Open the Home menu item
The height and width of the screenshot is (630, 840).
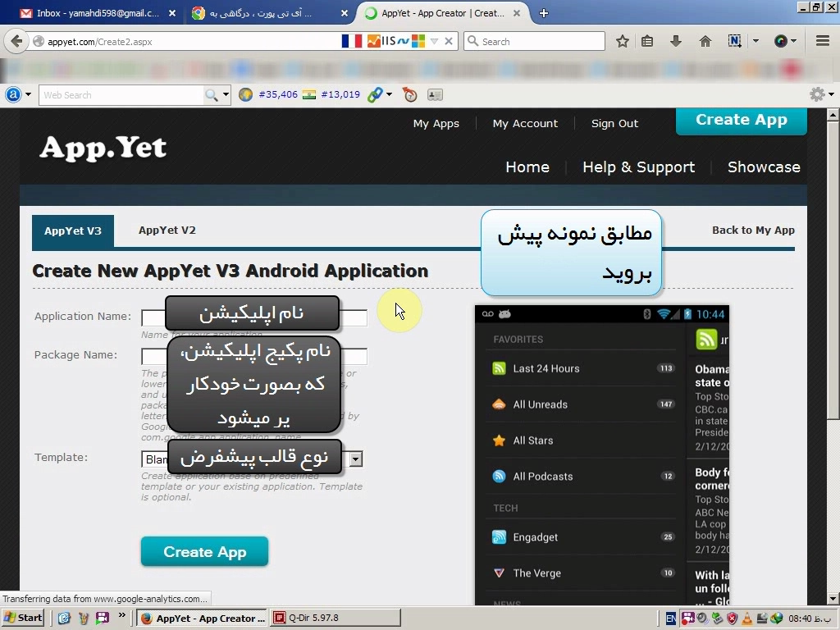(527, 167)
